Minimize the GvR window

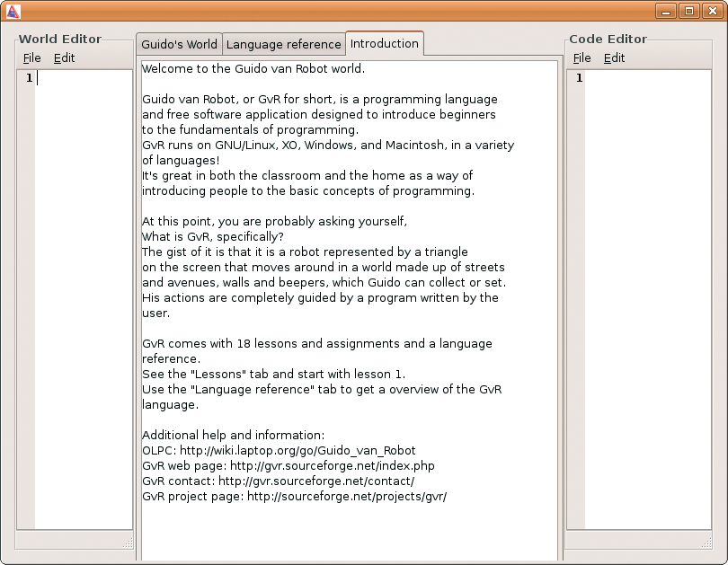point(666,11)
